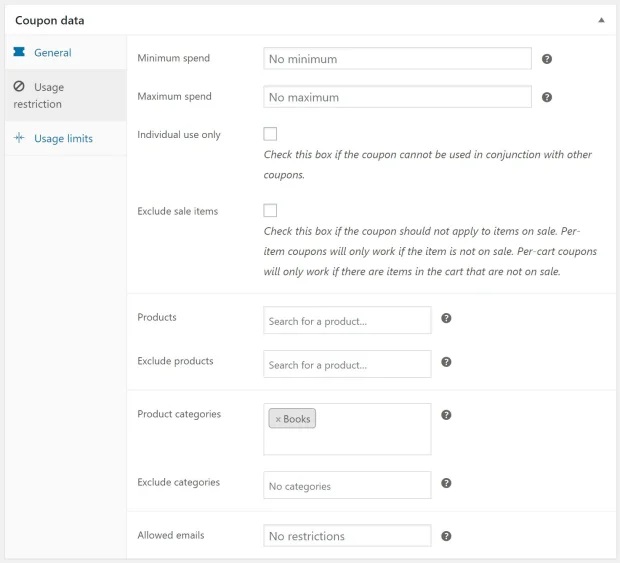This screenshot has width=620, height=563.
Task: Click into the Allowed emails field
Action: coord(347,536)
